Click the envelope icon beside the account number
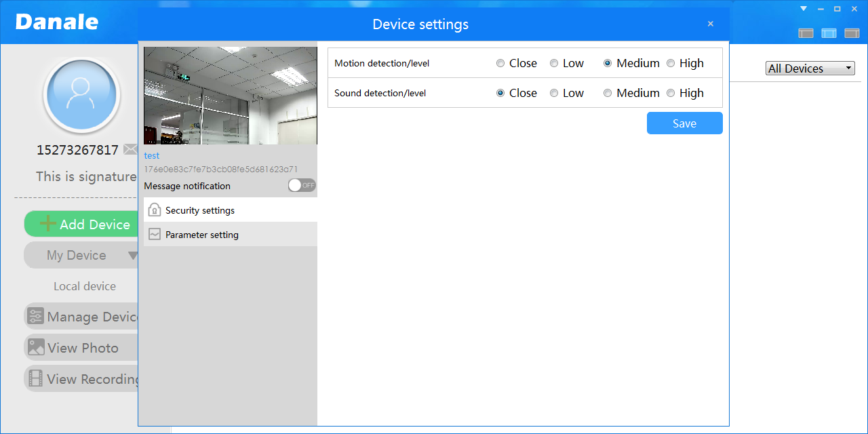Image resolution: width=868 pixels, height=434 pixels. point(130,150)
